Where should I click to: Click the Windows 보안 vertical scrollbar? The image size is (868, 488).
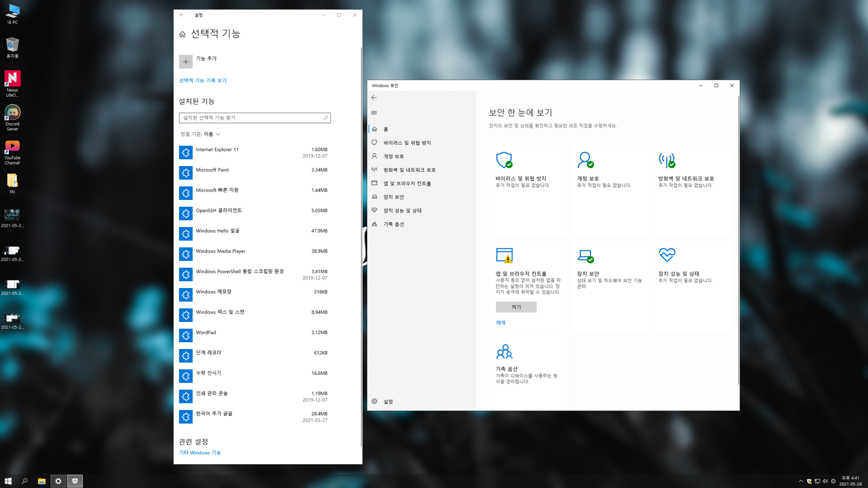pyautogui.click(x=738, y=241)
